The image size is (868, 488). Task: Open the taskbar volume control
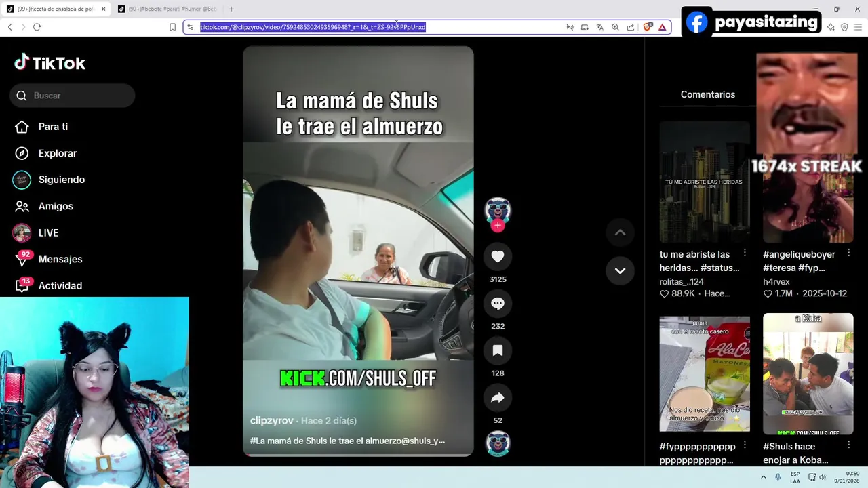(x=823, y=477)
